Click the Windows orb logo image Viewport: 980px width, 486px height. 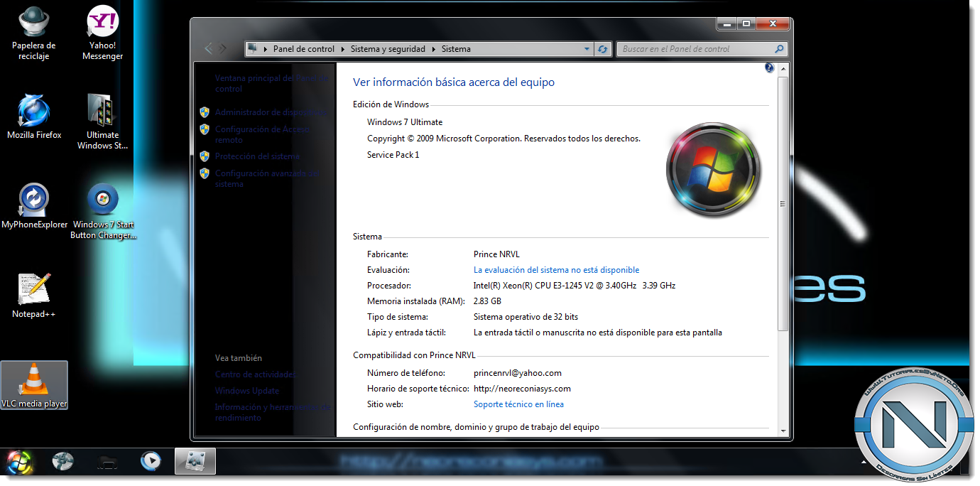tap(713, 171)
